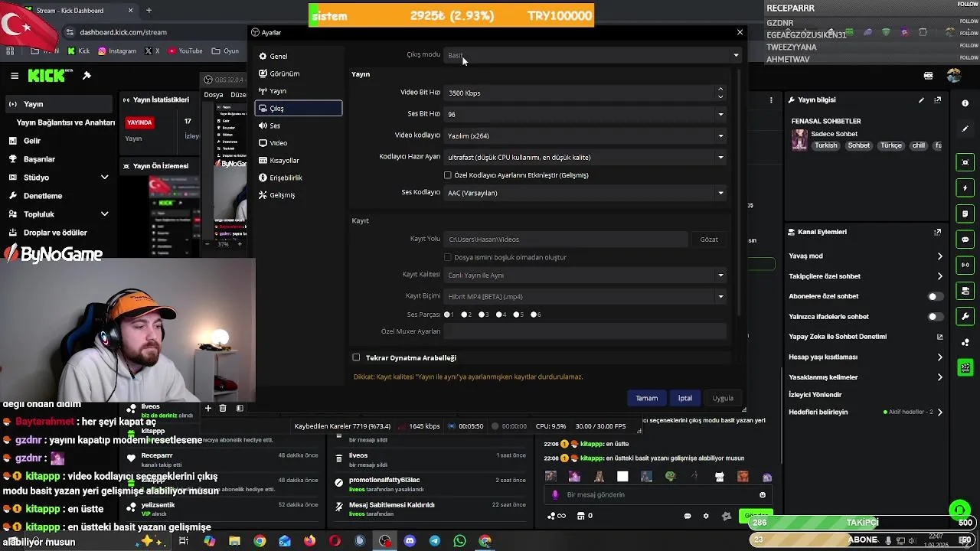Enable Tekrar Oynatma Arabelleği checkbox
Image resolution: width=980 pixels, height=551 pixels.
tap(356, 357)
